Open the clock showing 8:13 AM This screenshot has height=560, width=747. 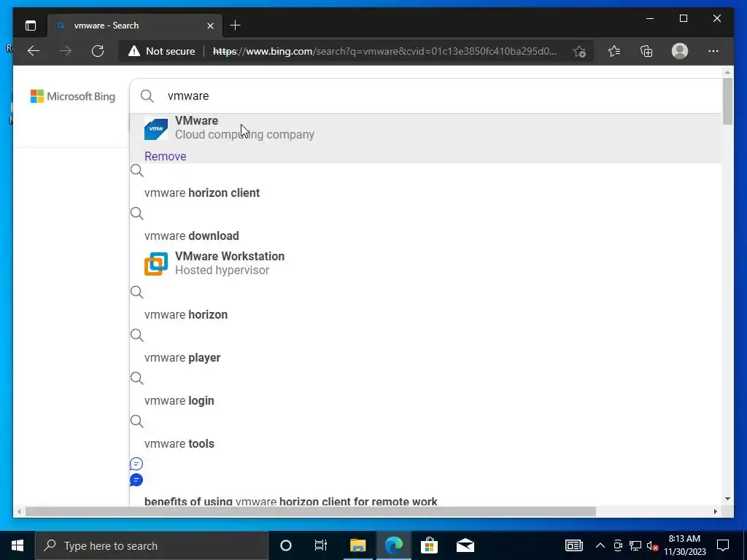[x=684, y=545]
